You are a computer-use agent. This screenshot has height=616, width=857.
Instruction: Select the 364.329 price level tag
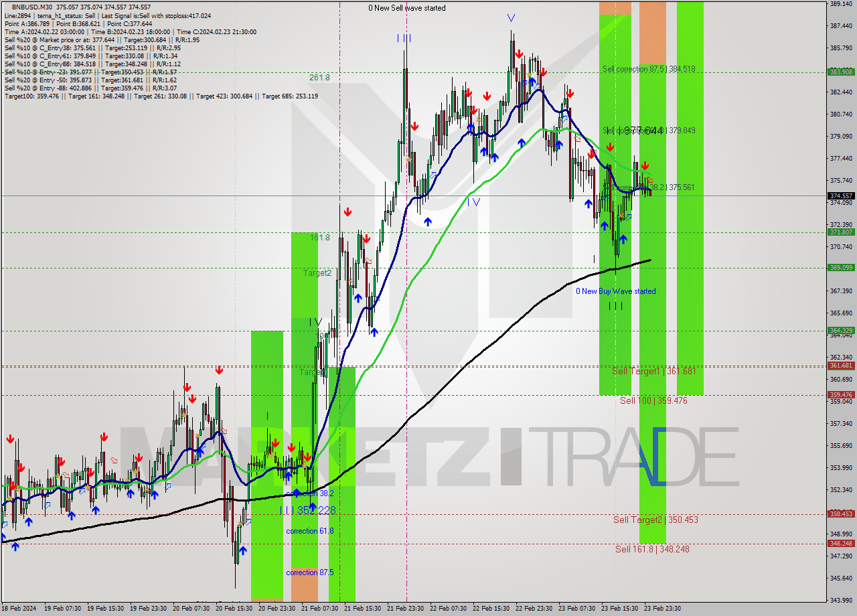click(841, 330)
